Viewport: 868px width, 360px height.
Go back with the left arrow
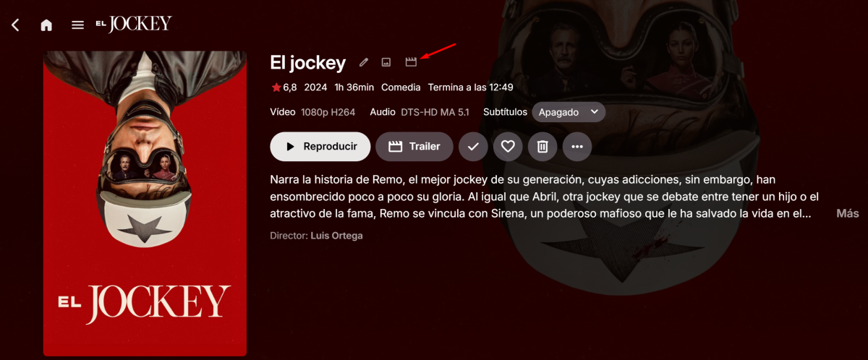15,25
